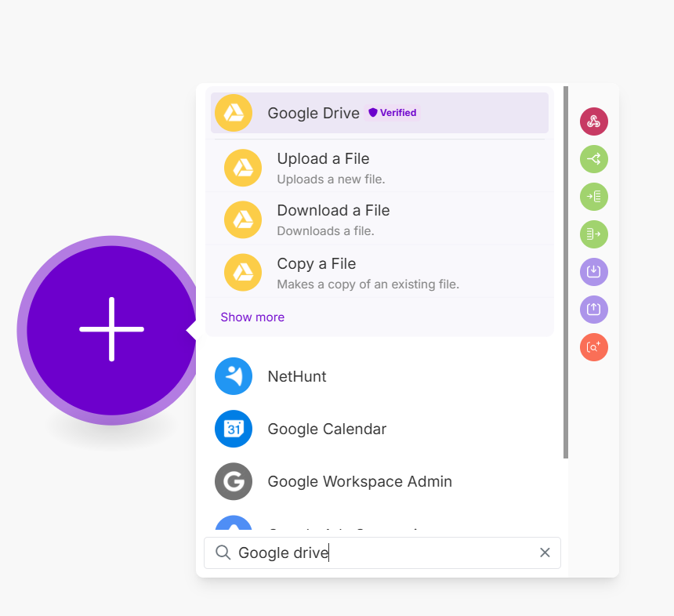Click the 'Downloads a file.' description

click(x=325, y=231)
